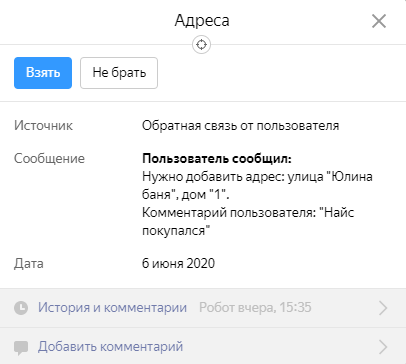Click the date 6 июня 2020
The height and width of the screenshot is (364, 406).
[178, 263]
